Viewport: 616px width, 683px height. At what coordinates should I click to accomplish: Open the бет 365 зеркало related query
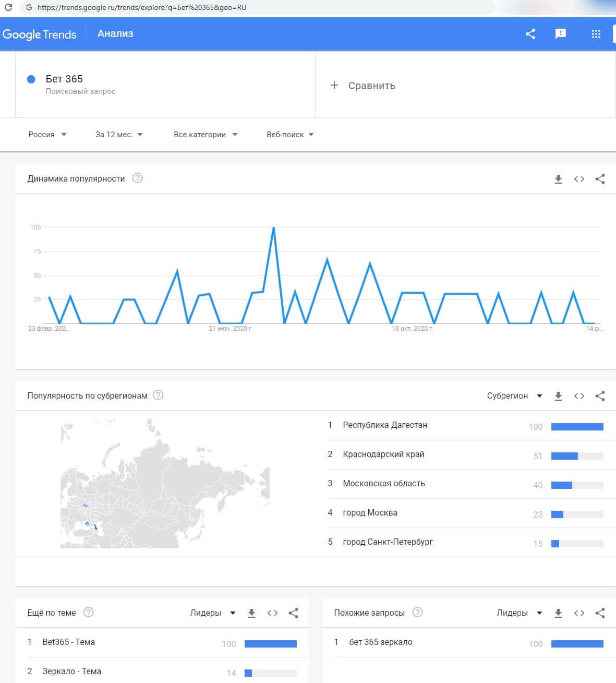pyautogui.click(x=380, y=642)
